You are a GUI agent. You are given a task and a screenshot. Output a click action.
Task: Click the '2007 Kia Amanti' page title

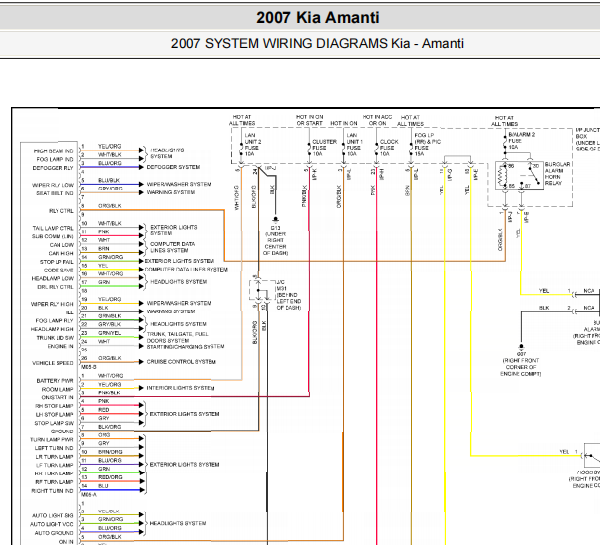pyautogui.click(x=318, y=18)
